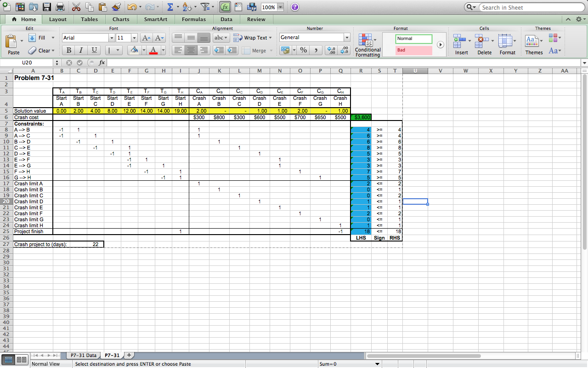Screen dimensions: 588x368
Task: Click the Save floppy disk icon
Action: [46, 7]
